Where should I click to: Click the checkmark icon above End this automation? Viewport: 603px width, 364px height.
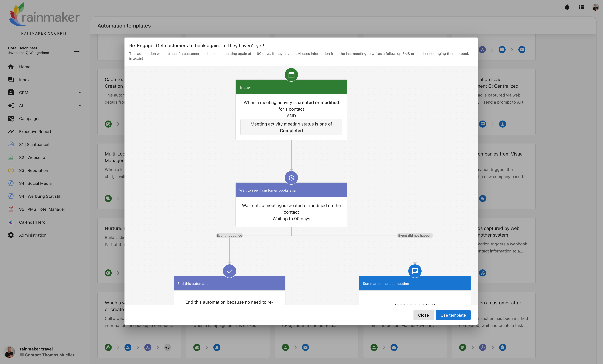[229, 271]
